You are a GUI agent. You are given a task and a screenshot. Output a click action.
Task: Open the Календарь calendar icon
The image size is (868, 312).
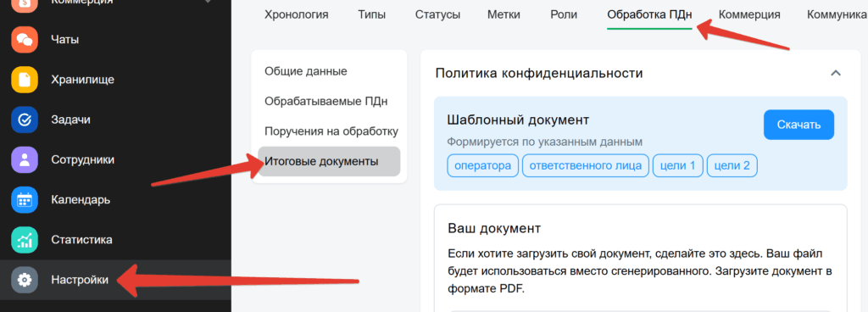pyautogui.click(x=25, y=200)
